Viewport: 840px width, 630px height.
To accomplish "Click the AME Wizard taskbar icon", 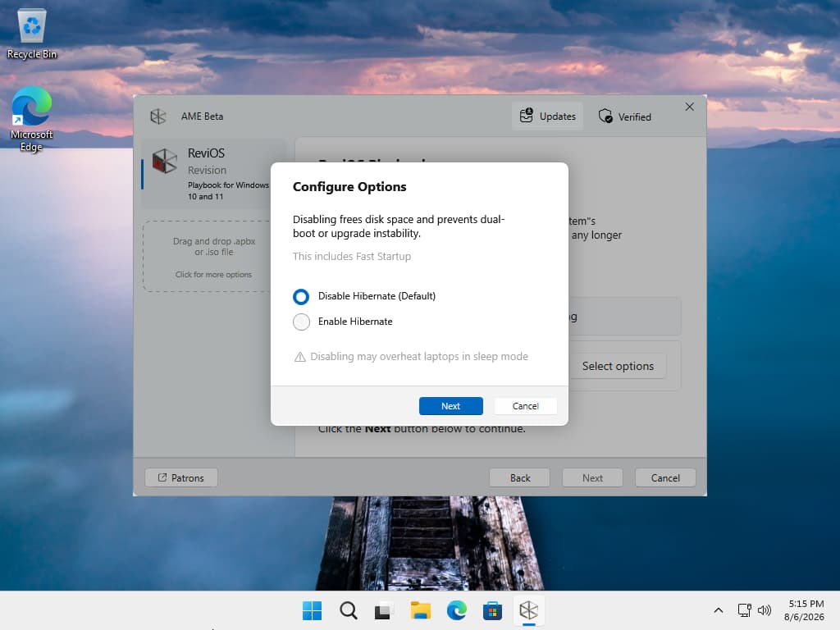I will coord(529,610).
